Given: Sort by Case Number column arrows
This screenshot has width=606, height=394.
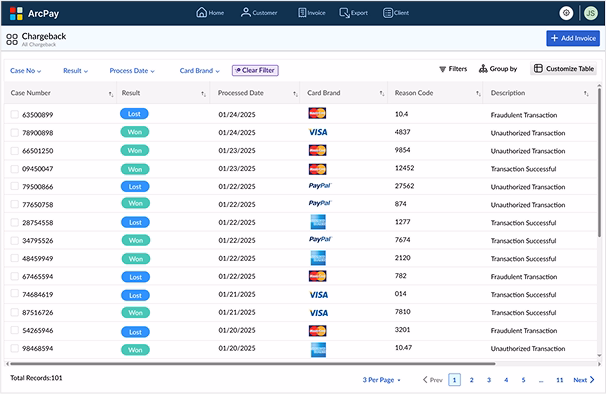Looking at the screenshot, I should click(x=111, y=94).
